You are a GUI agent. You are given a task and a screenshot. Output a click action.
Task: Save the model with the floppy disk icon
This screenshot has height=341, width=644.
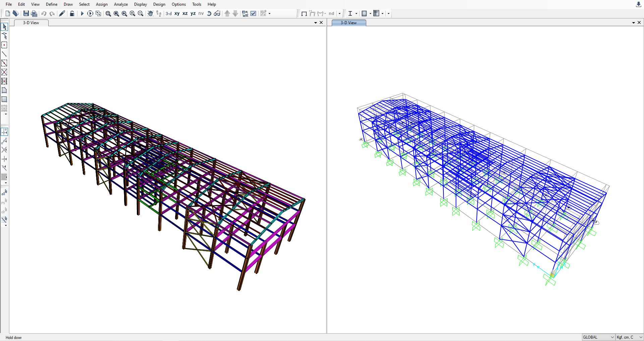click(26, 13)
